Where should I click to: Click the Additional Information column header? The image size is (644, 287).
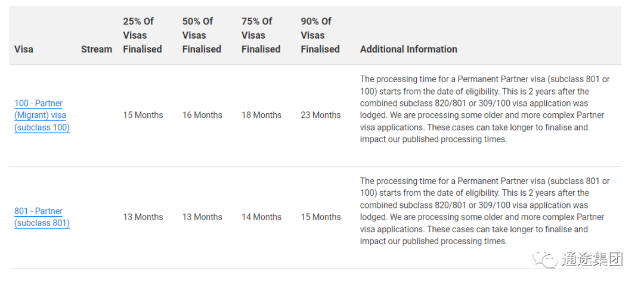click(x=408, y=49)
